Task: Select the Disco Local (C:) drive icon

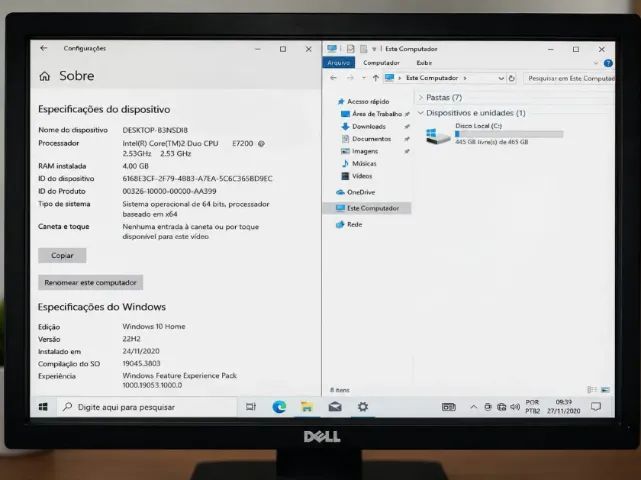Action: (x=437, y=136)
